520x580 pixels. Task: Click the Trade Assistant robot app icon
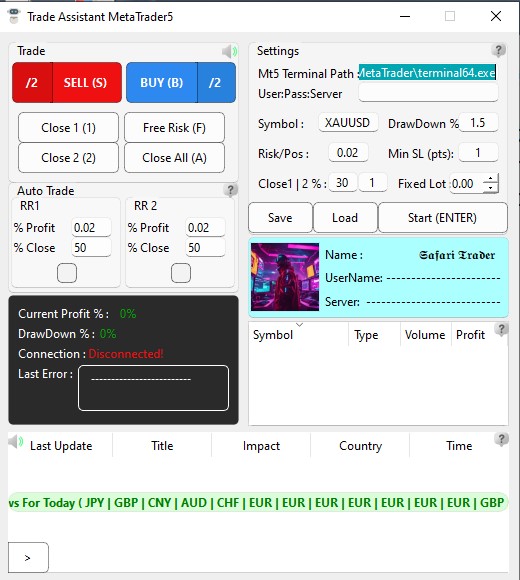click(14, 16)
